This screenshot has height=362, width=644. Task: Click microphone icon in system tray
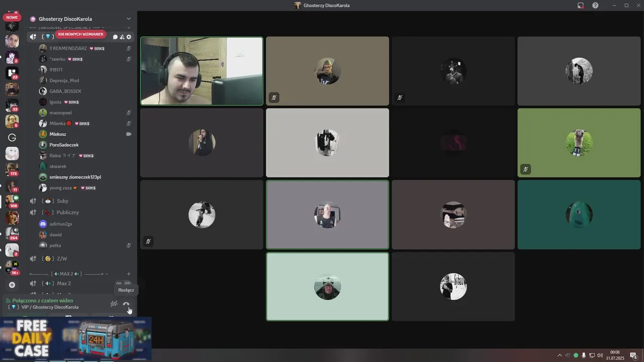pos(584,355)
